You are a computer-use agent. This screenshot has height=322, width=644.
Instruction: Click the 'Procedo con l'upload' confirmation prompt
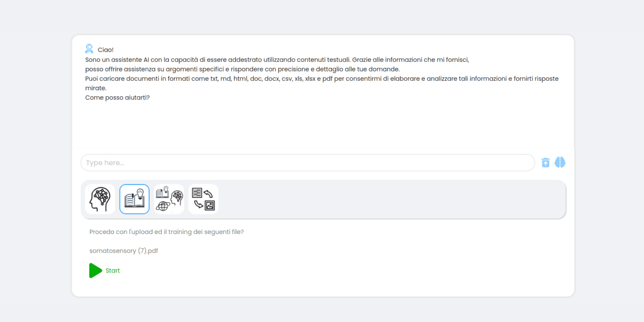click(x=166, y=232)
